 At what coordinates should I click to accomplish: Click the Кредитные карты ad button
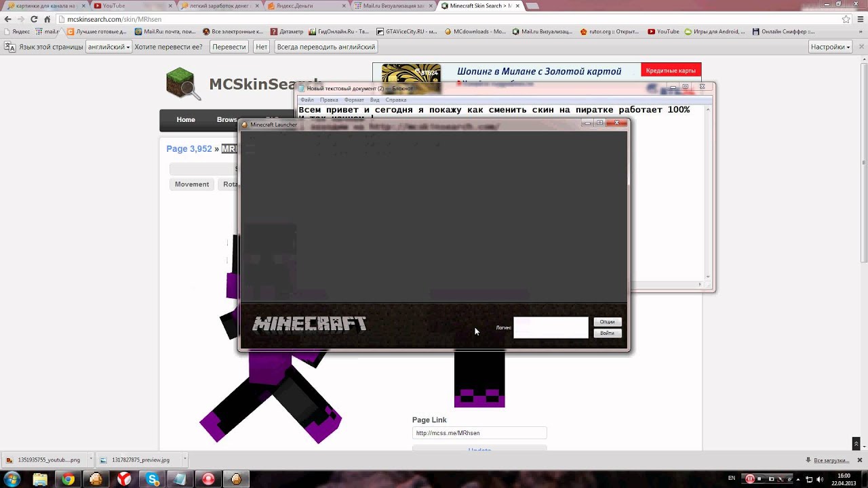click(671, 70)
